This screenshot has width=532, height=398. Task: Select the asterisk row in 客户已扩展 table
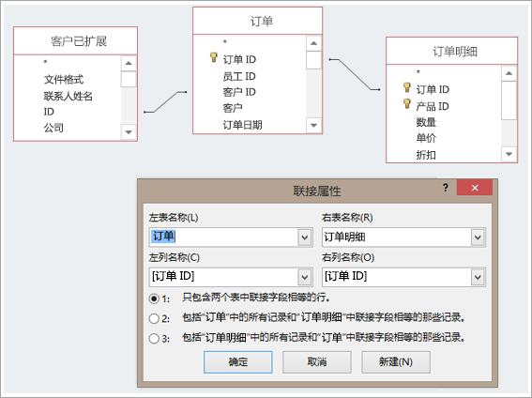click(45, 62)
